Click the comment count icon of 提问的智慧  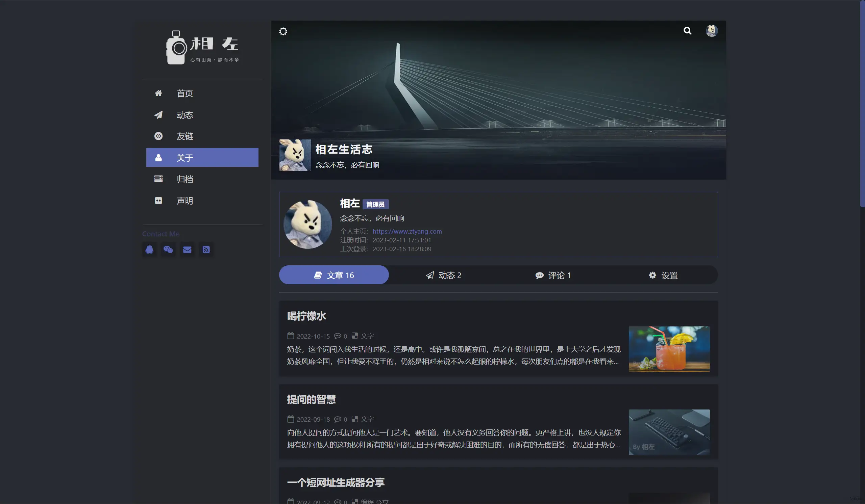[x=338, y=419]
